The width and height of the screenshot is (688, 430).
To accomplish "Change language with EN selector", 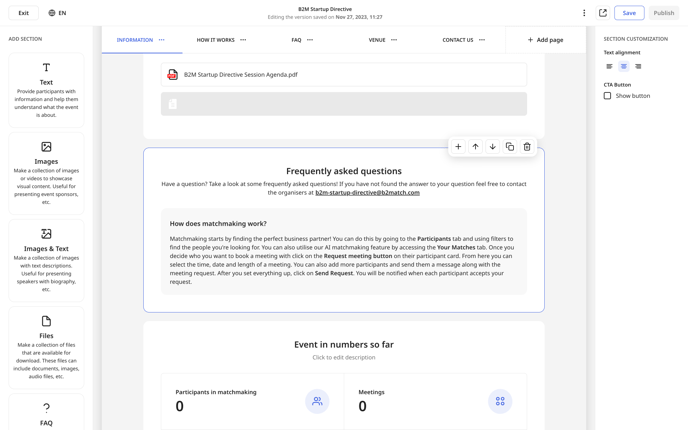I will point(57,13).
